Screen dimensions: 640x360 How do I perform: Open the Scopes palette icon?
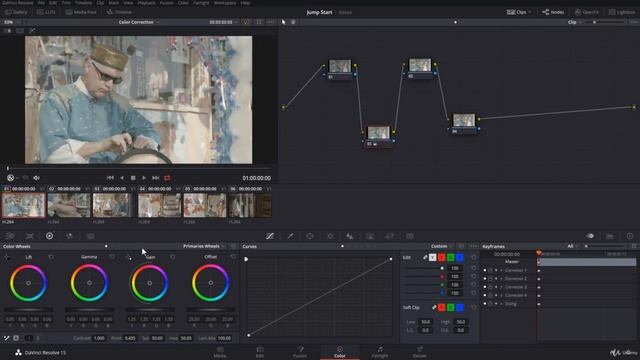click(x=610, y=236)
